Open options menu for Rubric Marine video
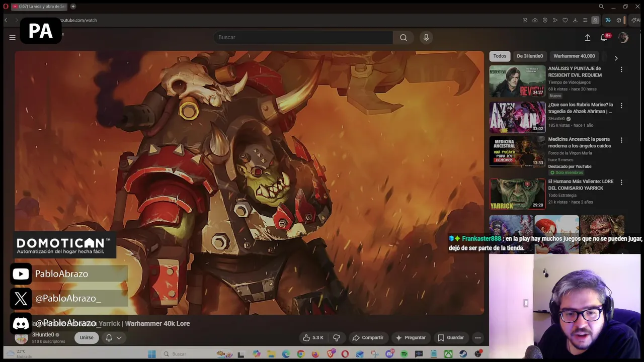Screen dimensions: 644x362 [621, 106]
